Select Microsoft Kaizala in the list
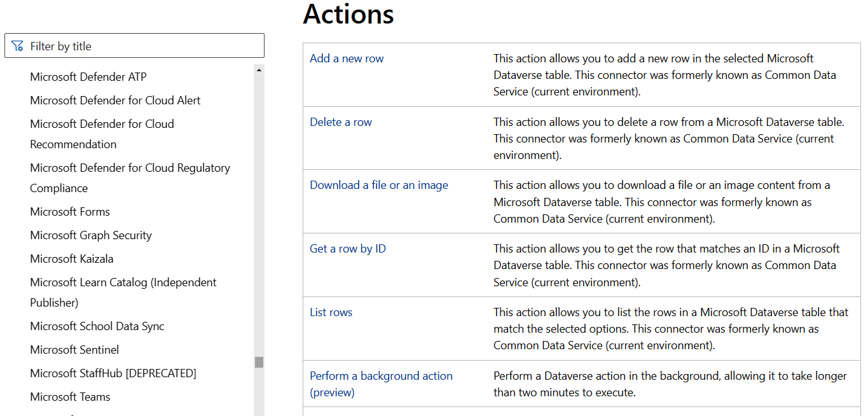 point(71,258)
